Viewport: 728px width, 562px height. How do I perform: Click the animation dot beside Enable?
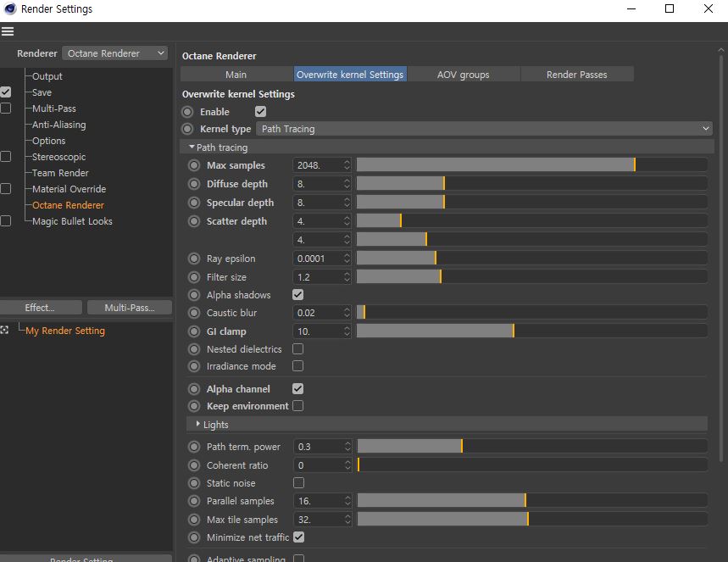[187, 112]
